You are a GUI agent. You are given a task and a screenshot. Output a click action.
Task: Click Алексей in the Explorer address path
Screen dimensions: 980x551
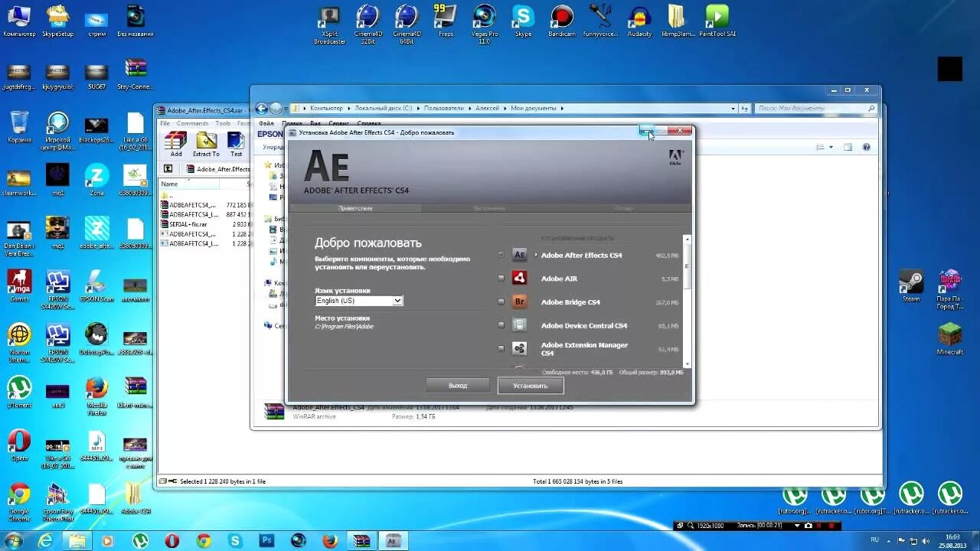coord(488,109)
